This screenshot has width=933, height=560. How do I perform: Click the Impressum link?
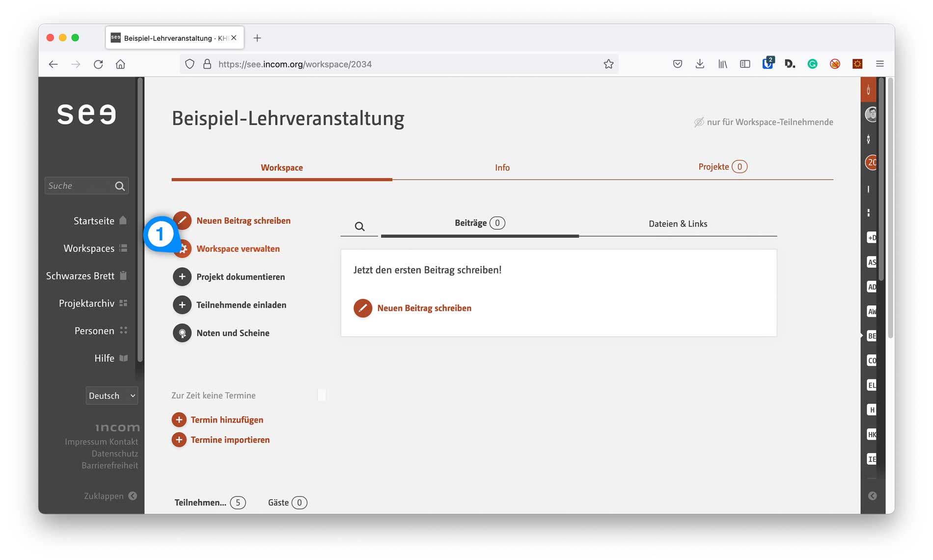(x=85, y=442)
